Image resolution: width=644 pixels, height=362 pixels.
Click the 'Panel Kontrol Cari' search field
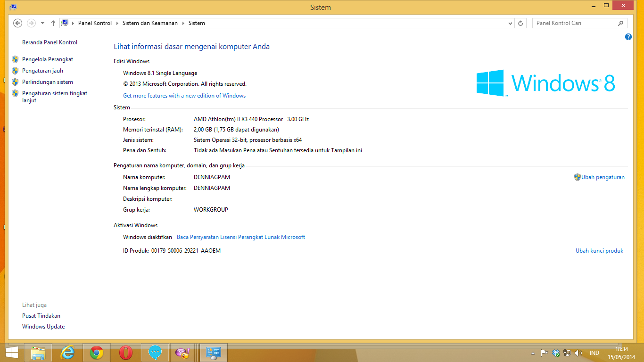pyautogui.click(x=575, y=23)
